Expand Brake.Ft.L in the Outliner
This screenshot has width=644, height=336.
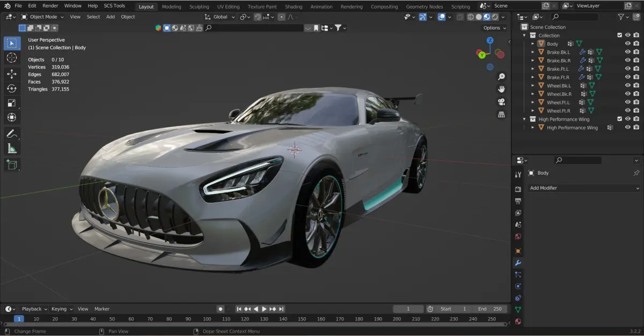click(x=532, y=69)
